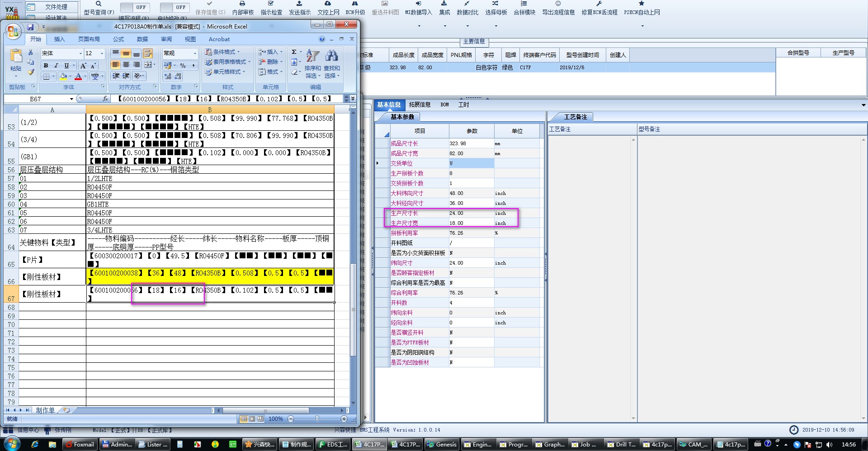
Task: Open the round Office button menu
Action: click(x=13, y=31)
